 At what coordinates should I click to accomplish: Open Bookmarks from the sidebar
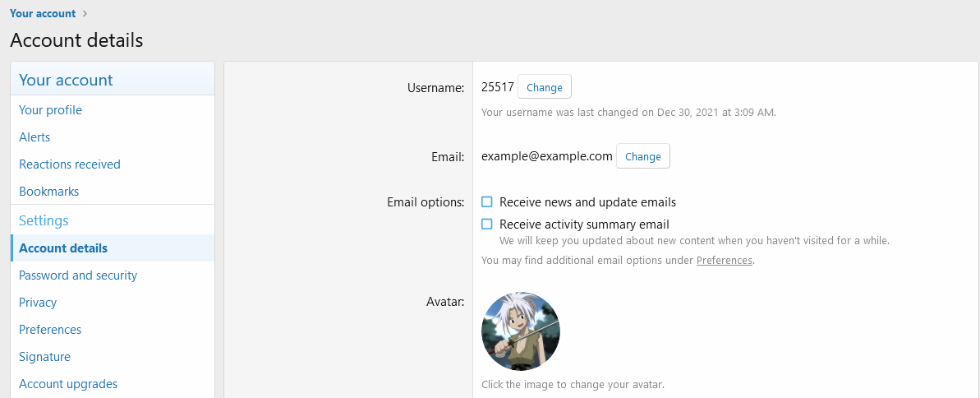(x=48, y=192)
